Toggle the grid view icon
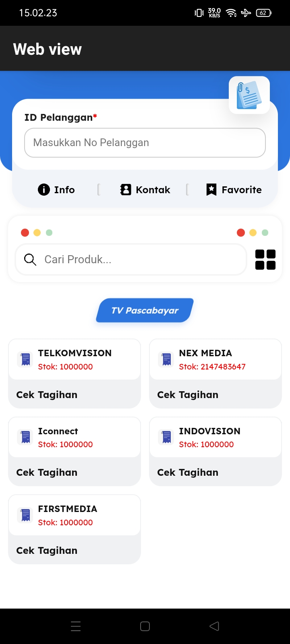The image size is (290, 644). click(265, 260)
